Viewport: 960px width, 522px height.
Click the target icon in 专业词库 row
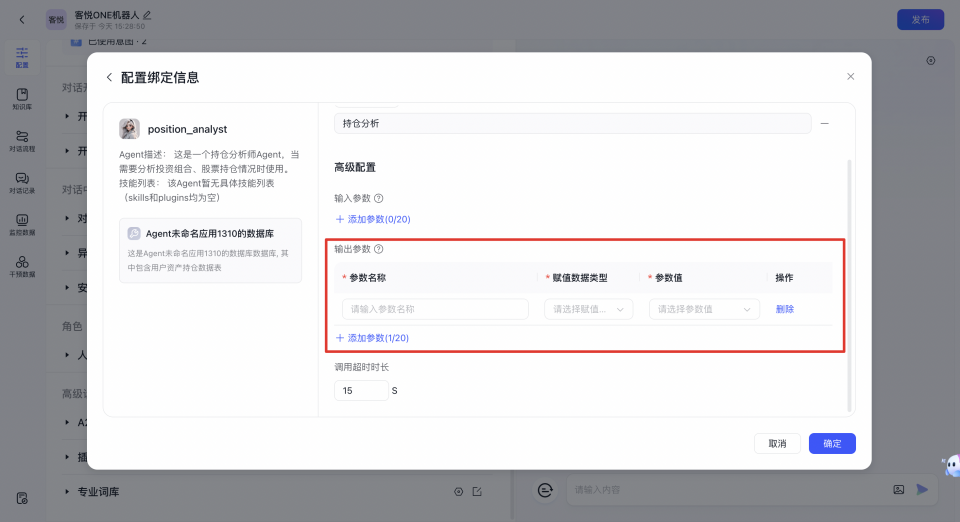pos(458,491)
